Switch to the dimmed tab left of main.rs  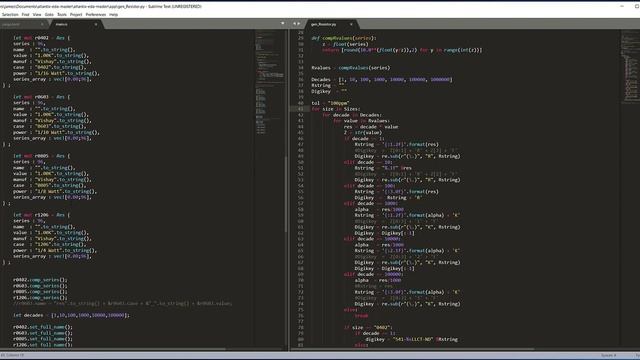coord(23,24)
